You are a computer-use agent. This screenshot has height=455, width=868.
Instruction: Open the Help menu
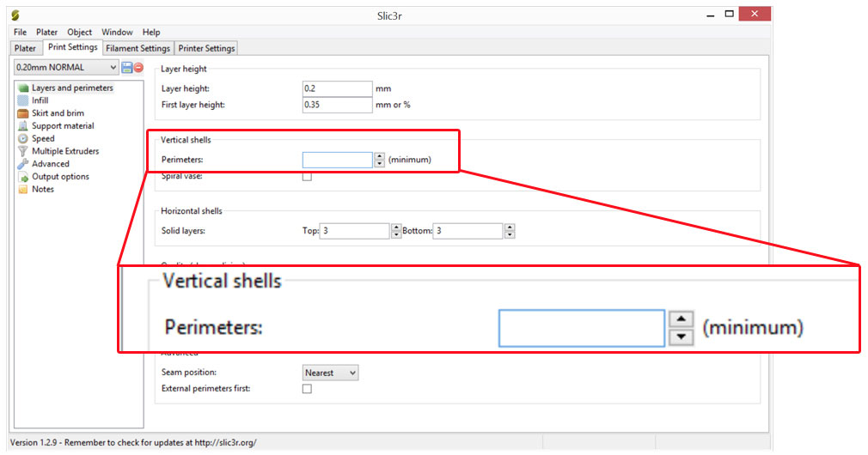[151, 32]
